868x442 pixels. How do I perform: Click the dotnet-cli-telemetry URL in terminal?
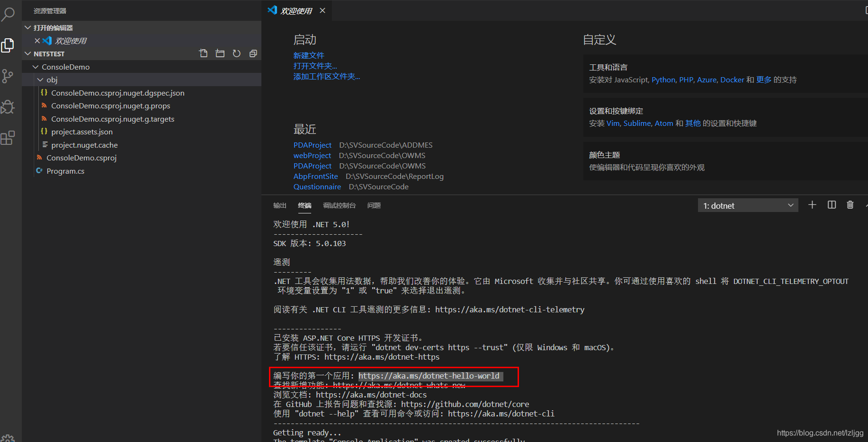click(510, 309)
